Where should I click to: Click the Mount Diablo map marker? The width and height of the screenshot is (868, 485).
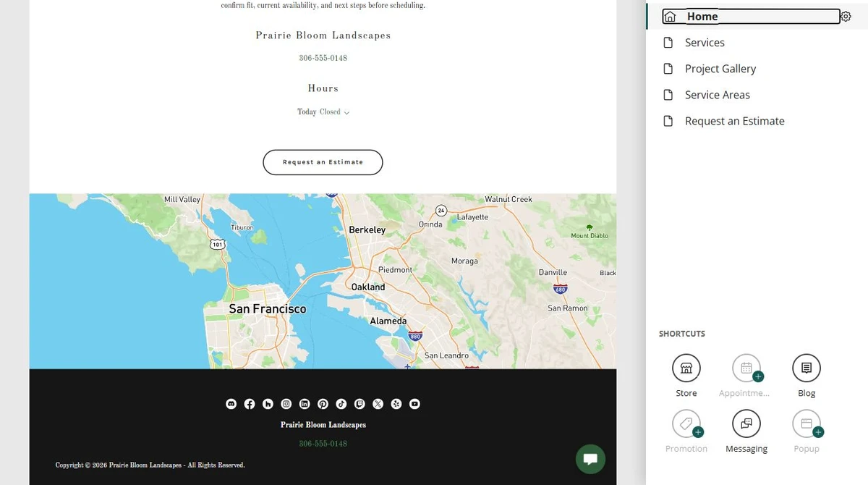click(590, 231)
